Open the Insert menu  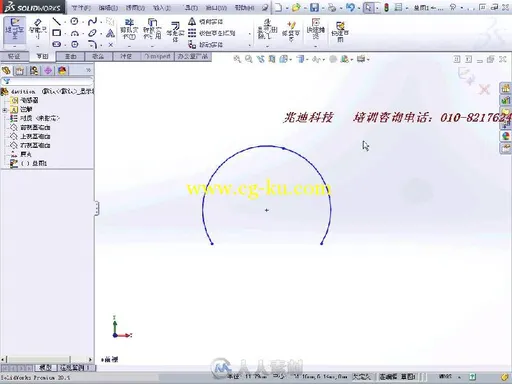(162, 7)
